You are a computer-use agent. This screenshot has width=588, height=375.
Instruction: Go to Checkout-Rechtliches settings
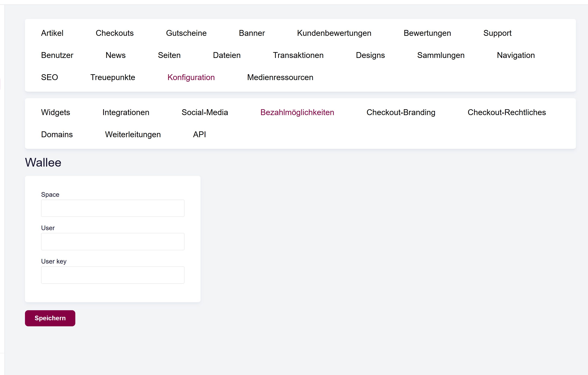click(x=507, y=112)
